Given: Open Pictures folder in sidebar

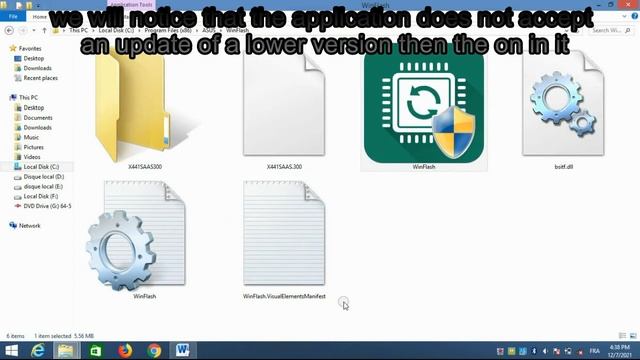Looking at the screenshot, I should tap(33, 147).
